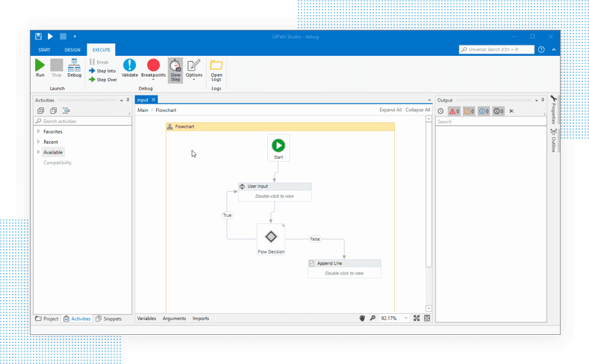Click the Flowchart header bar
This screenshot has height=364, width=589.
coord(280,127)
